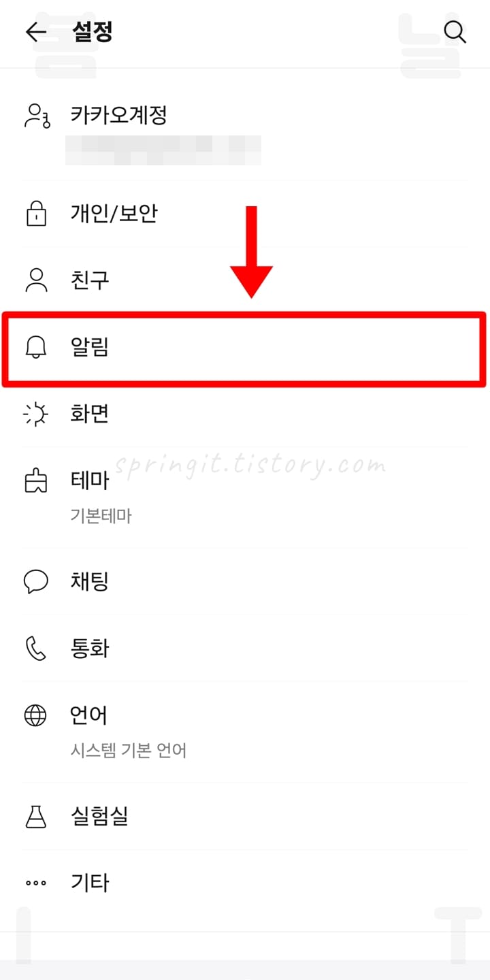The image size is (490, 980).
Task: Open the 알림 settings menu
Action: 244,348
